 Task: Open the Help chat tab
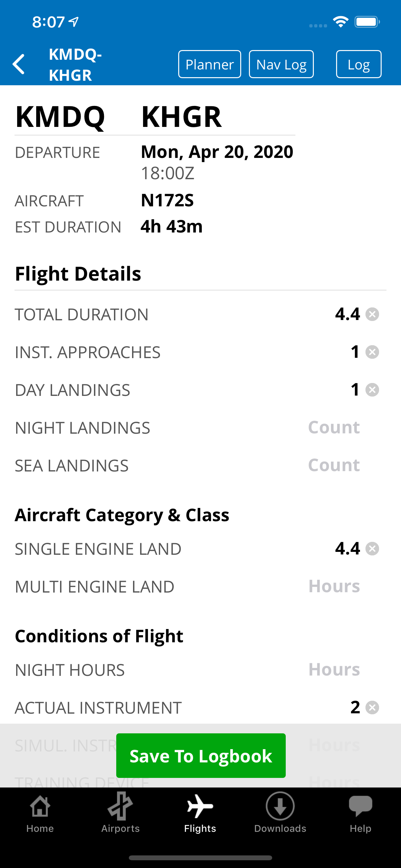click(x=360, y=813)
